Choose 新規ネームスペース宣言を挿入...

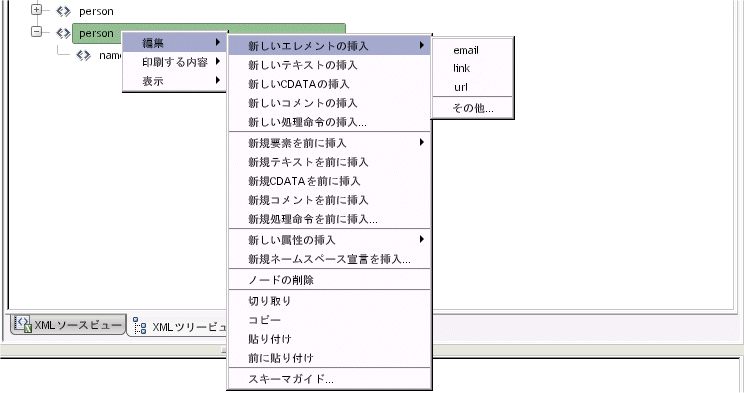tap(329, 259)
